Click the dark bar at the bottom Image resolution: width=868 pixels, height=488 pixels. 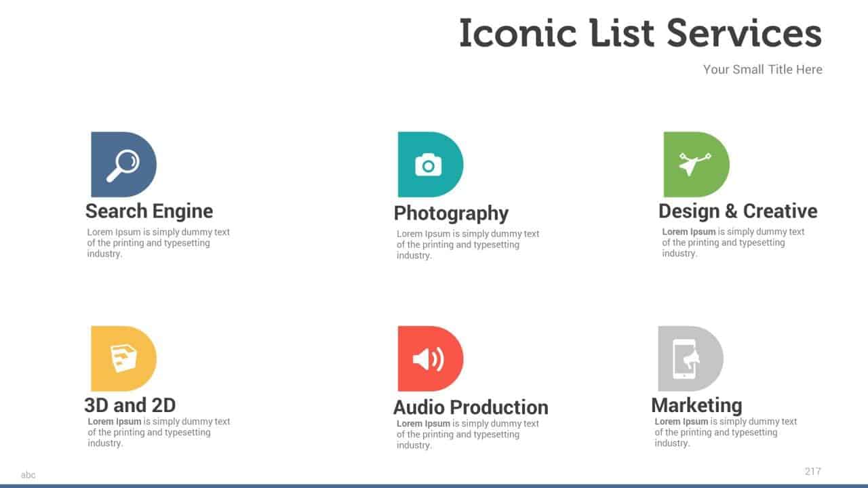434,486
